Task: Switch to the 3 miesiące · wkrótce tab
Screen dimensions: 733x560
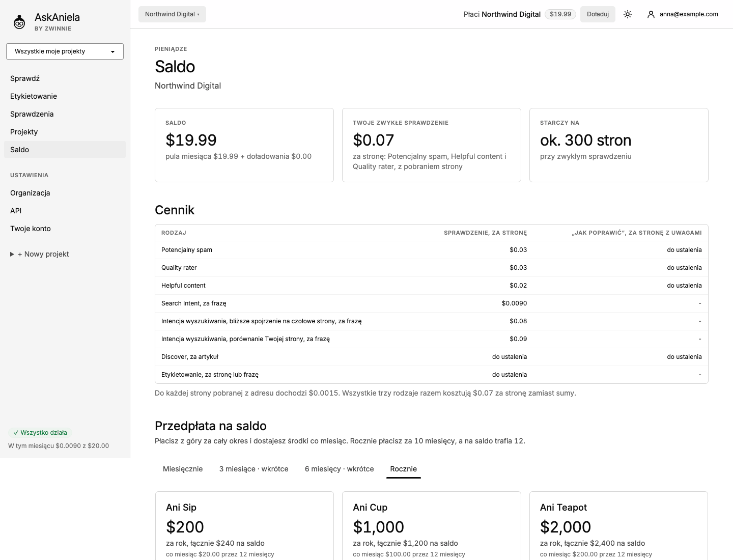Action: pyautogui.click(x=254, y=469)
